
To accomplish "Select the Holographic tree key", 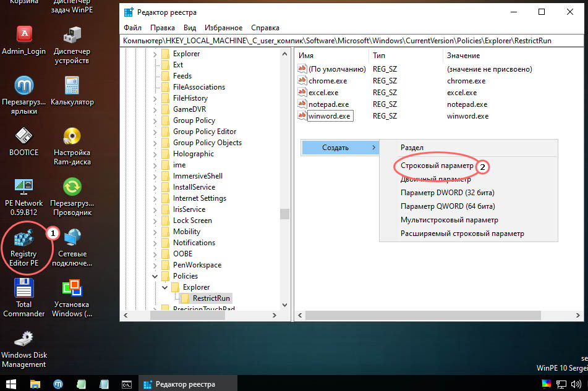I will pos(194,154).
